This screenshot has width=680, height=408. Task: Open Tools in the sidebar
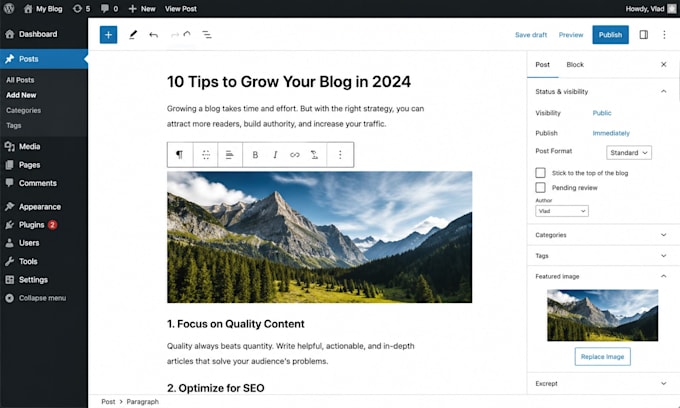tap(44, 261)
